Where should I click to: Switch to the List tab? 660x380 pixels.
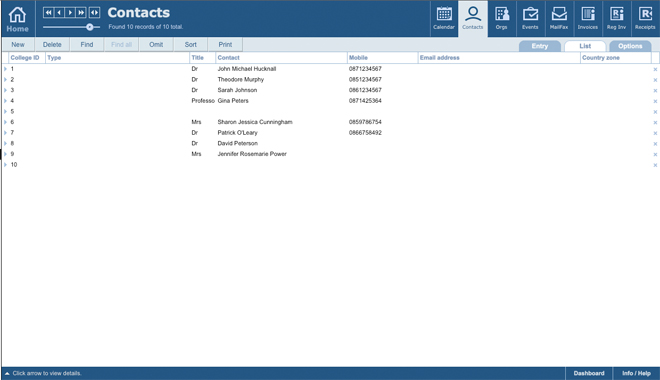click(x=585, y=46)
